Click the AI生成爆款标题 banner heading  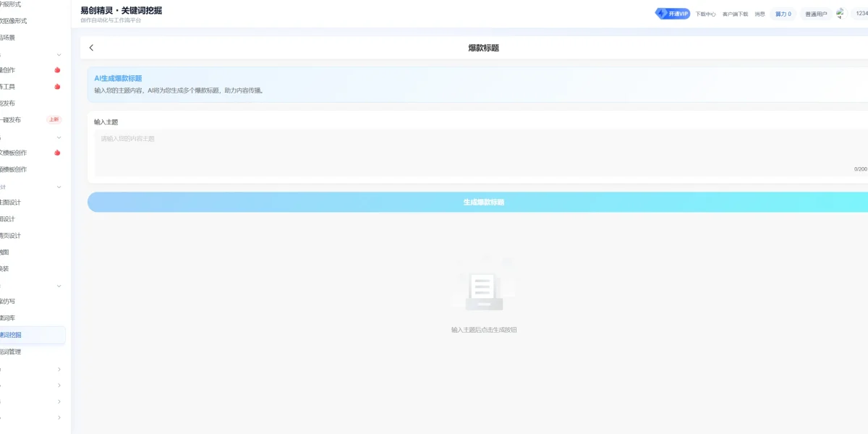tap(118, 78)
